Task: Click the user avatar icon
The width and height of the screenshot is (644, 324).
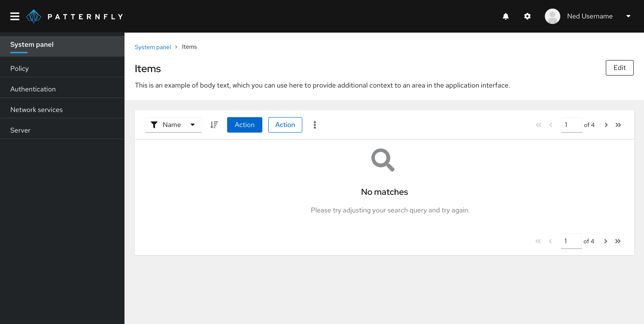Action: coord(553,16)
